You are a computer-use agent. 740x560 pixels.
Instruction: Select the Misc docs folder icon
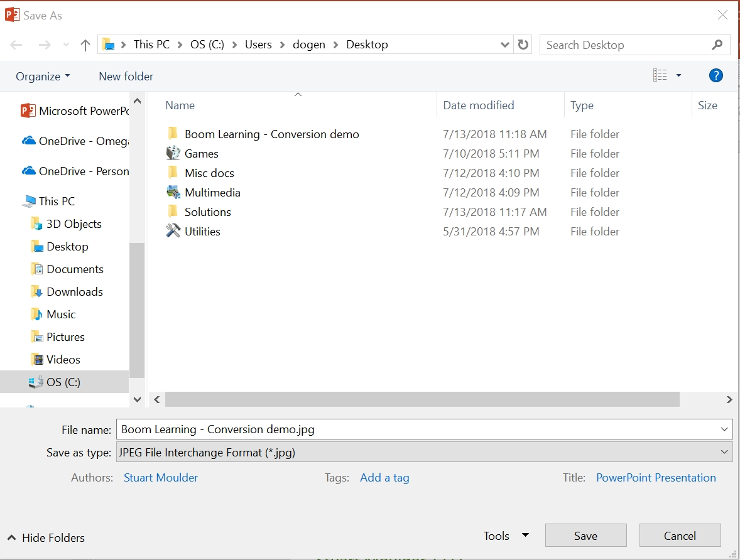coord(173,173)
